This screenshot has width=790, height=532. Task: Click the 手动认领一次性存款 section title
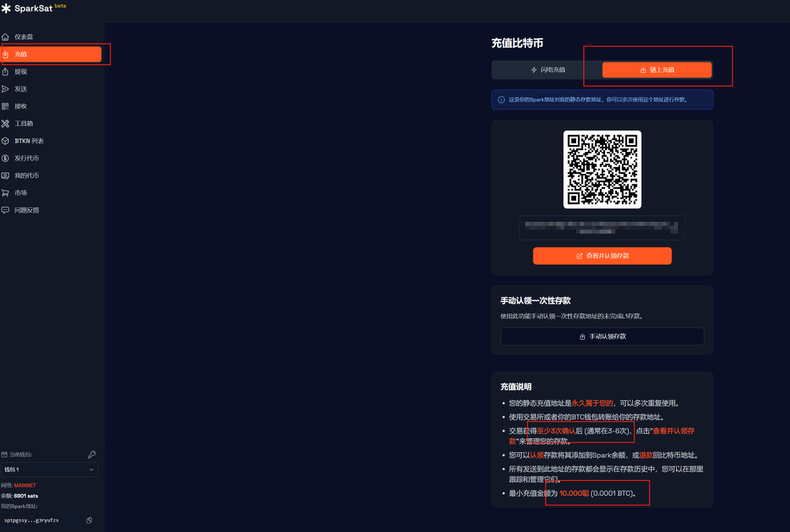535,301
